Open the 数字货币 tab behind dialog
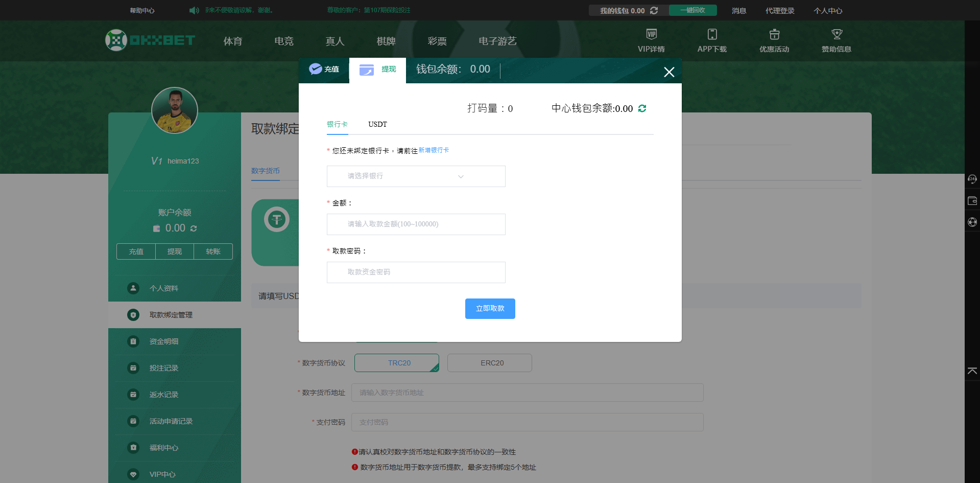The width and height of the screenshot is (980, 483). (x=266, y=171)
